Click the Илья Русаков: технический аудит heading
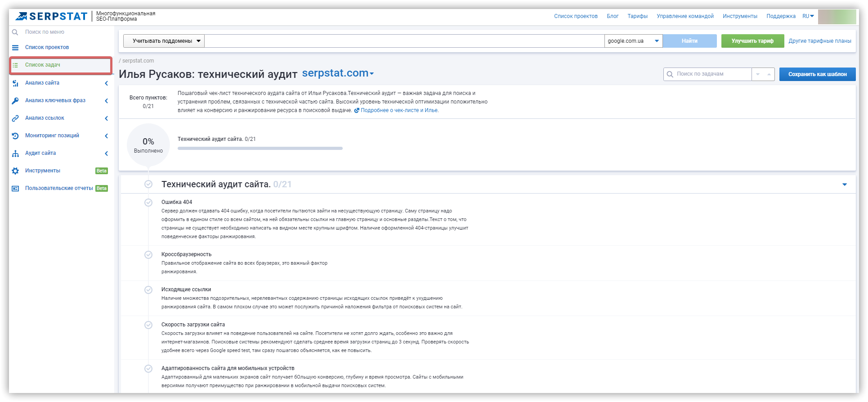This screenshot has height=402, width=868. [208, 74]
